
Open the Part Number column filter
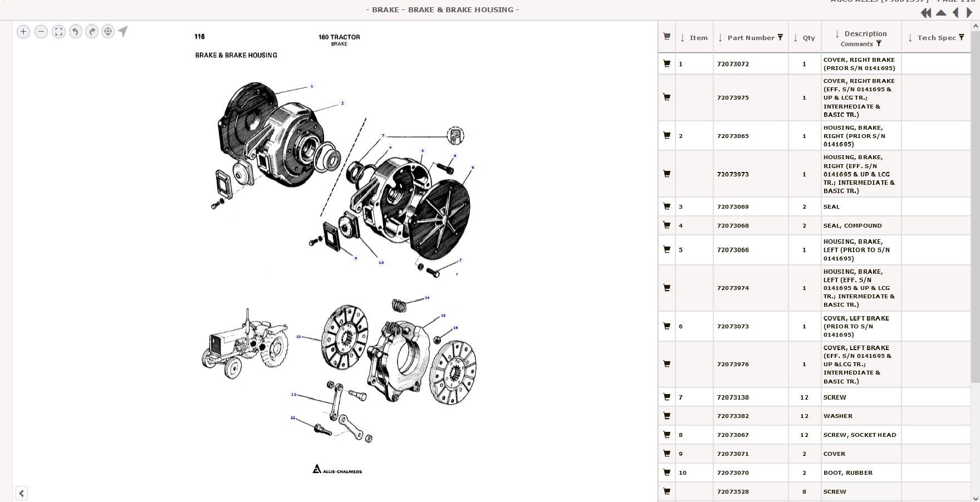[x=780, y=37]
